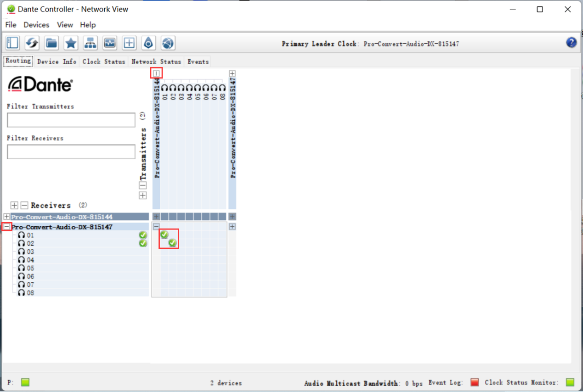Viewport: 583px width, 392px height.
Task: Collapse all transmitters with minus button
Action: tap(143, 185)
